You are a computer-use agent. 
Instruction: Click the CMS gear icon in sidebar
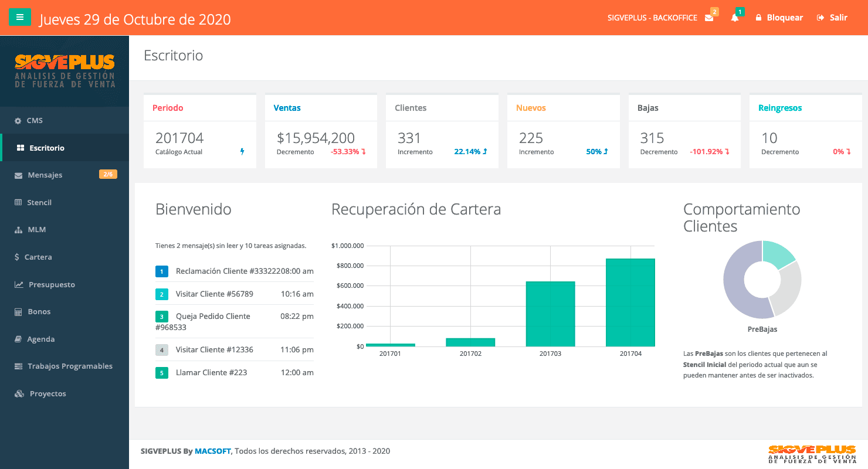18,121
